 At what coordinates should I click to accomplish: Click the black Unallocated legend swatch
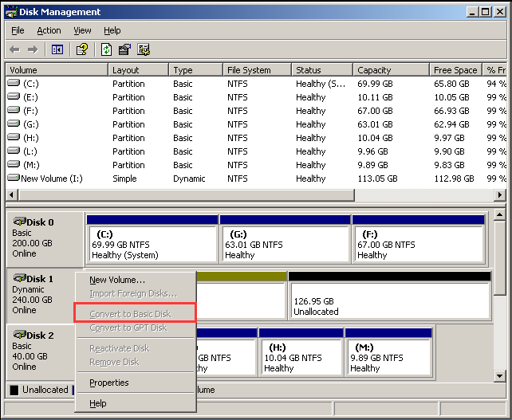[14, 390]
